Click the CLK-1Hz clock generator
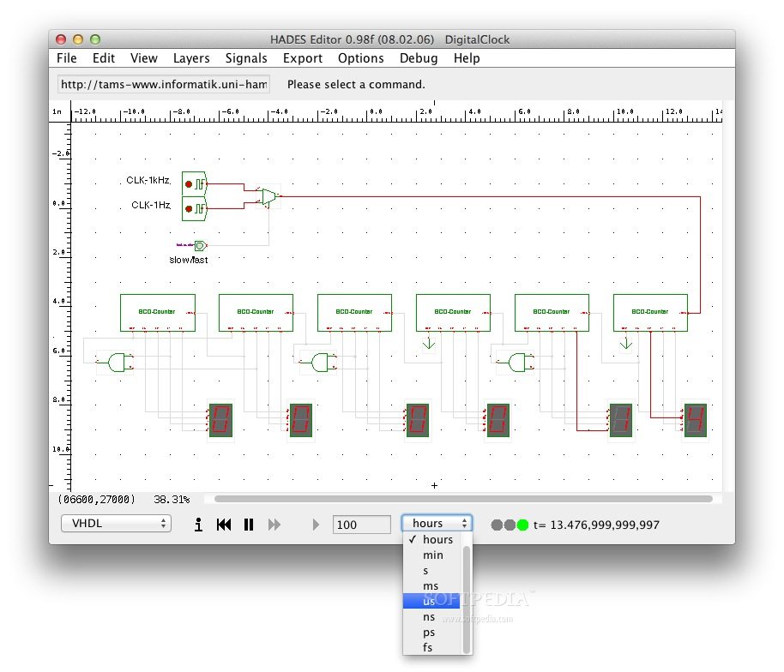784x672 pixels. [x=194, y=208]
